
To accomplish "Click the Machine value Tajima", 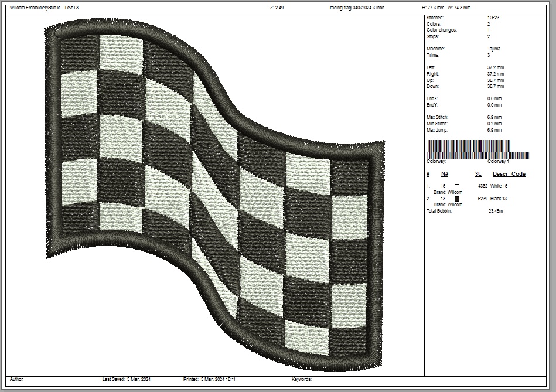I will pyautogui.click(x=494, y=49).
